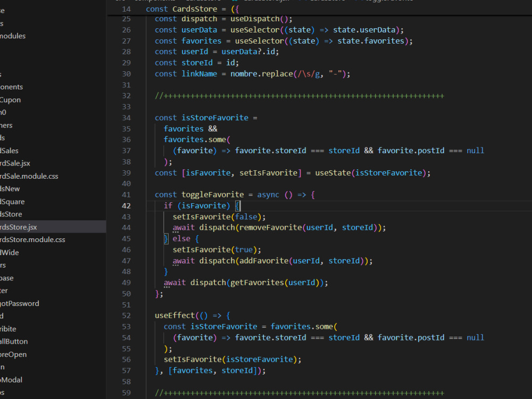Viewport: 532px width, 399px height.
Task: Open rdSale.module.css in explorer
Action: (x=29, y=176)
